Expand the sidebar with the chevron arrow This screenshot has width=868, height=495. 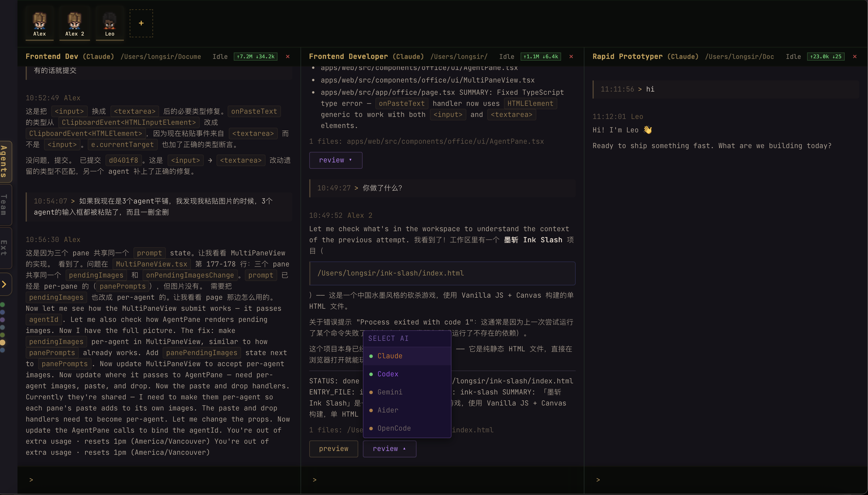(x=5, y=284)
